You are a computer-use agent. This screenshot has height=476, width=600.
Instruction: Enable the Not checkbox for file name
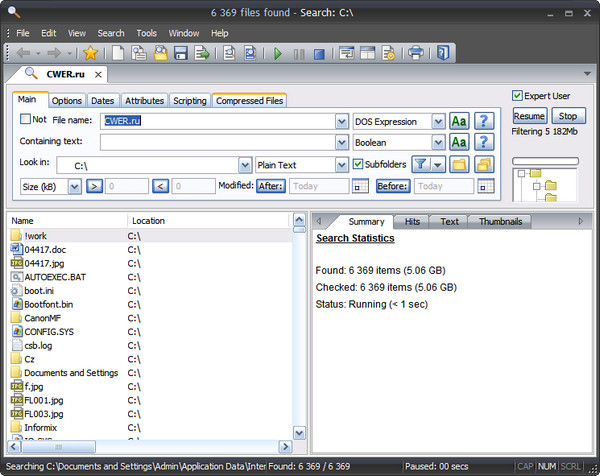27,119
